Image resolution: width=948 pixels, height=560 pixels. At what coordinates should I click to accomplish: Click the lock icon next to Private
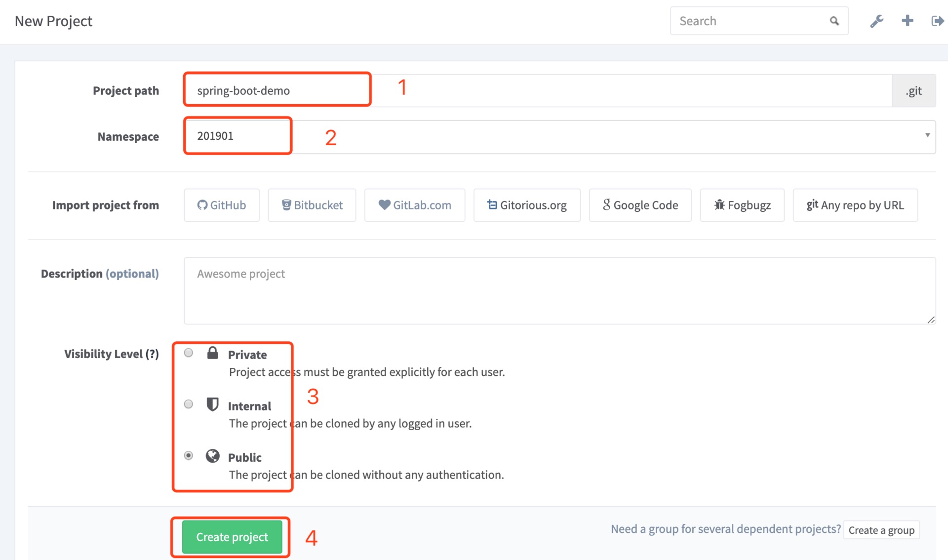pos(212,353)
